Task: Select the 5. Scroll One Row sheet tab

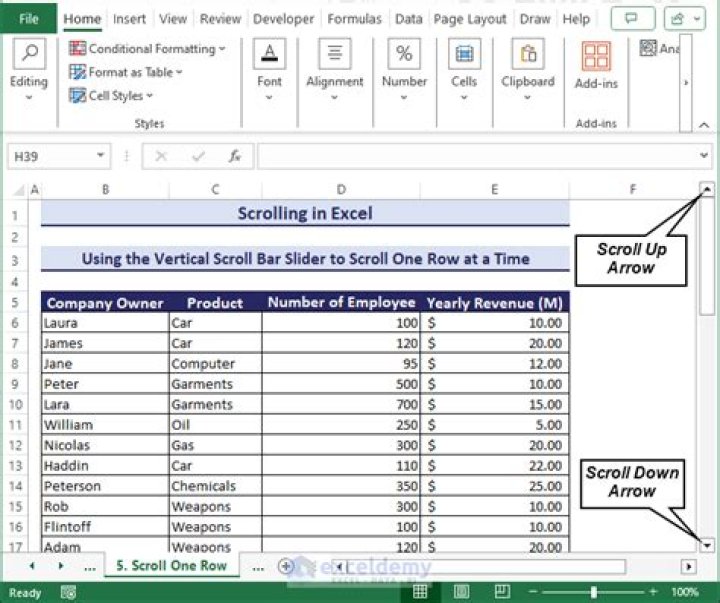Action: [172, 565]
